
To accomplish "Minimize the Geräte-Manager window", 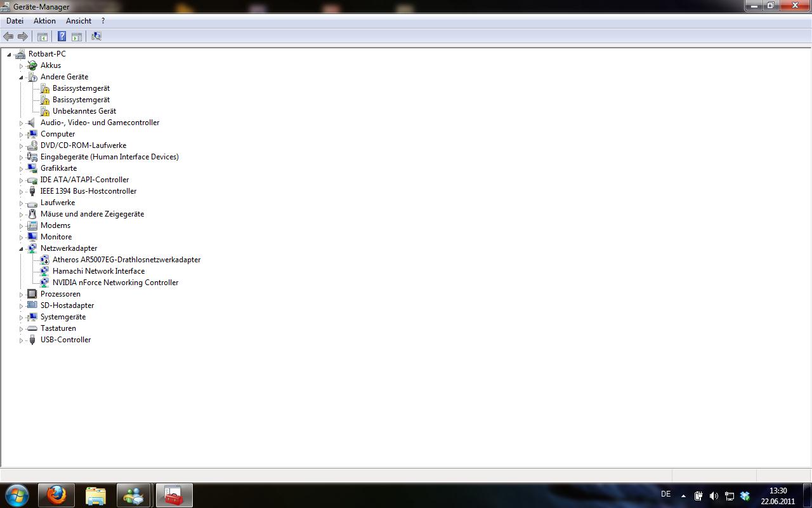I will 754,6.
